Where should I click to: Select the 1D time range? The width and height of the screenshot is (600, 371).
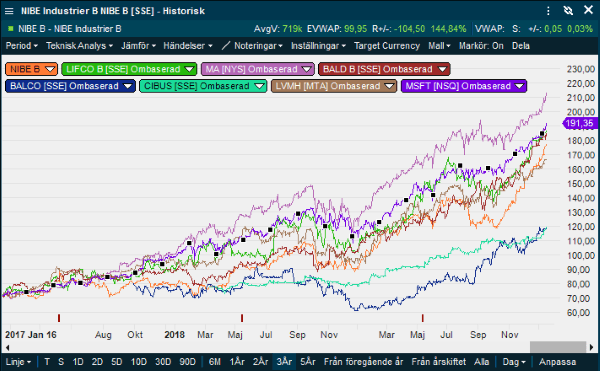coord(78,362)
